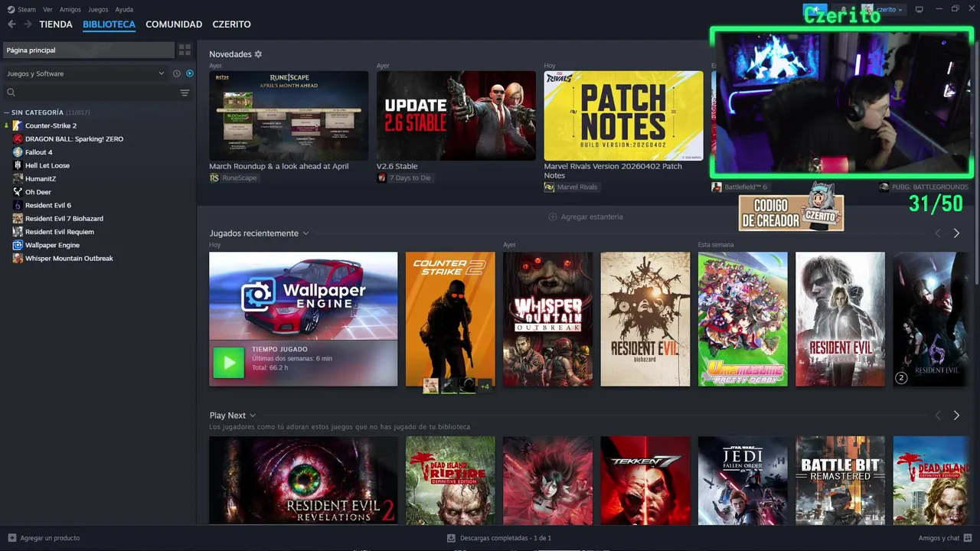
Task: Click Agregar estantería
Action: (586, 217)
